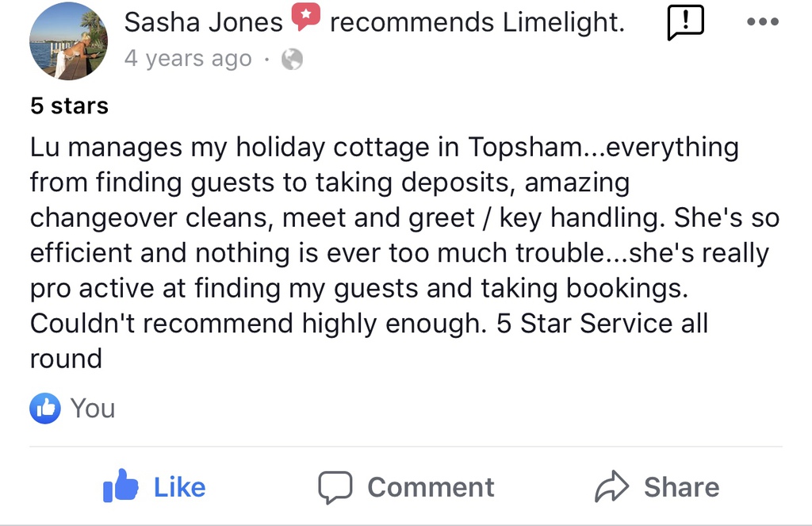Click the blue thumbs-up reaction icon
Viewport: 812px width, 526px height.
45,409
